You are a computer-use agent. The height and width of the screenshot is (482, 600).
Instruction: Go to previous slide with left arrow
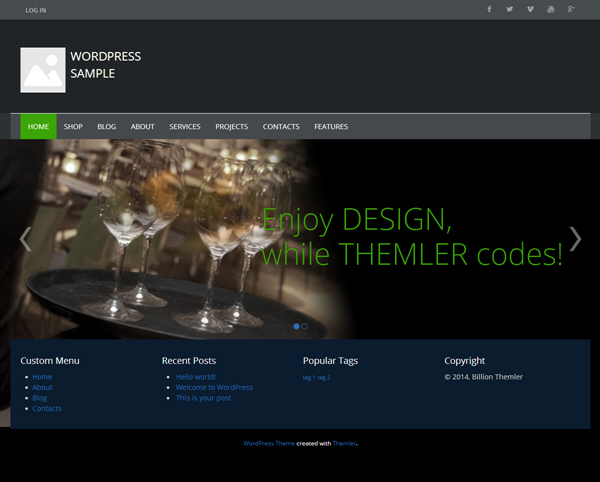pos(25,238)
